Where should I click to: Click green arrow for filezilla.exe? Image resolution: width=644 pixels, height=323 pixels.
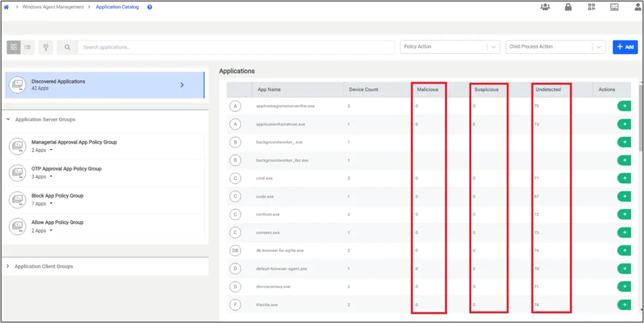(x=624, y=305)
